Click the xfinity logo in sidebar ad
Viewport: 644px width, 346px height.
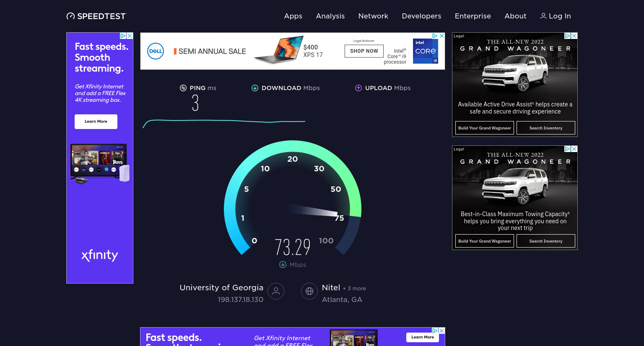(x=100, y=255)
